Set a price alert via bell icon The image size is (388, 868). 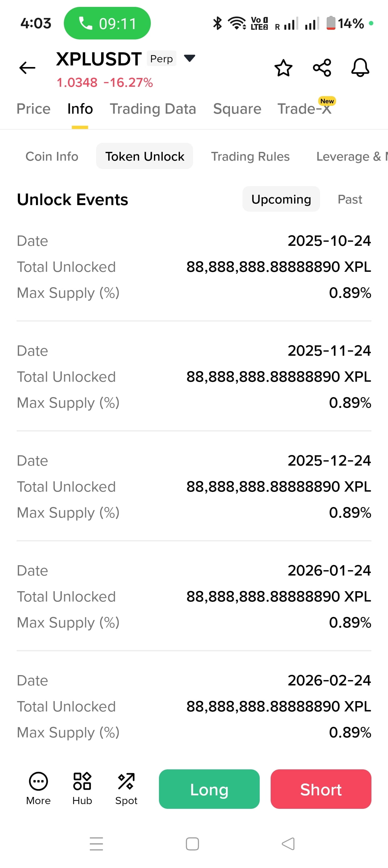pyautogui.click(x=360, y=68)
